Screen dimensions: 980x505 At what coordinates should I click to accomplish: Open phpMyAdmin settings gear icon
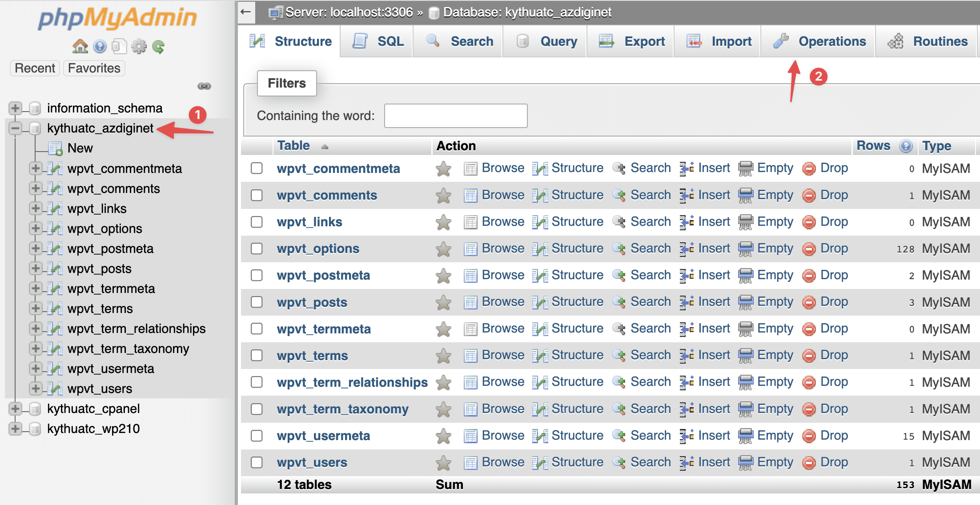(x=139, y=46)
